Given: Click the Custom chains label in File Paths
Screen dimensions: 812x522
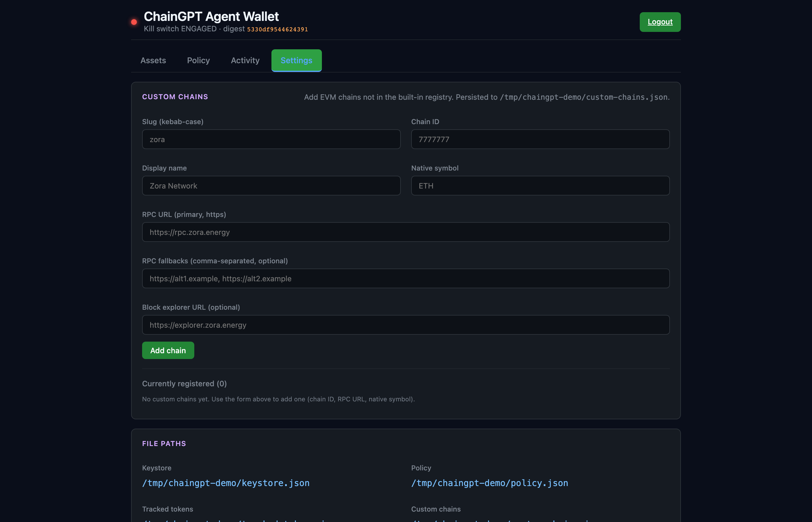Looking at the screenshot, I should [x=436, y=509].
